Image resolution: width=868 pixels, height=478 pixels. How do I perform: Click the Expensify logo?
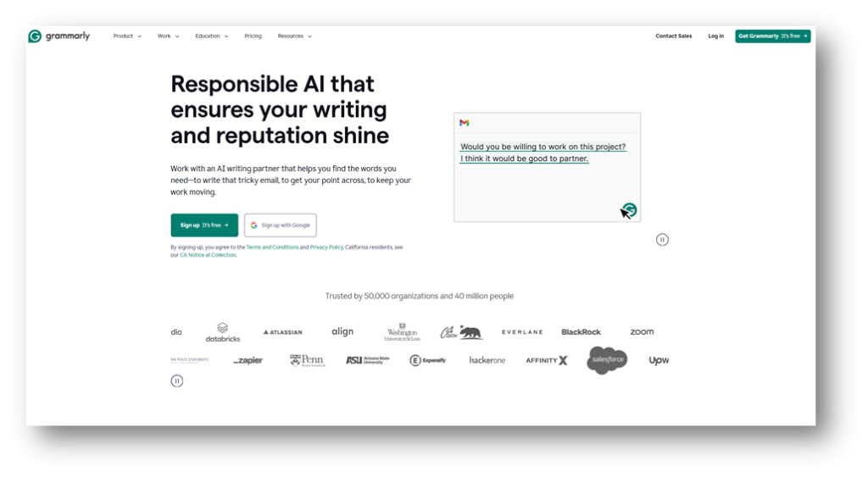click(427, 360)
